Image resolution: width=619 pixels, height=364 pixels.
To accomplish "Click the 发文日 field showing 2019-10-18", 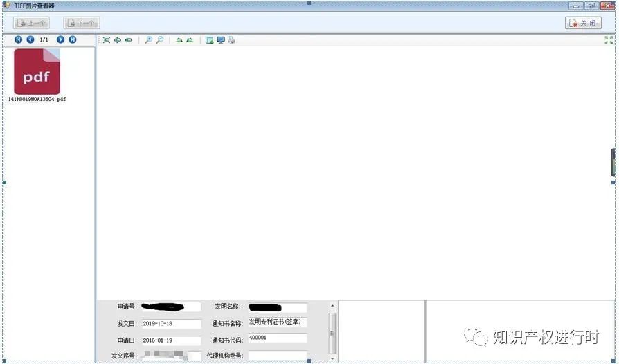I will pyautogui.click(x=171, y=324).
